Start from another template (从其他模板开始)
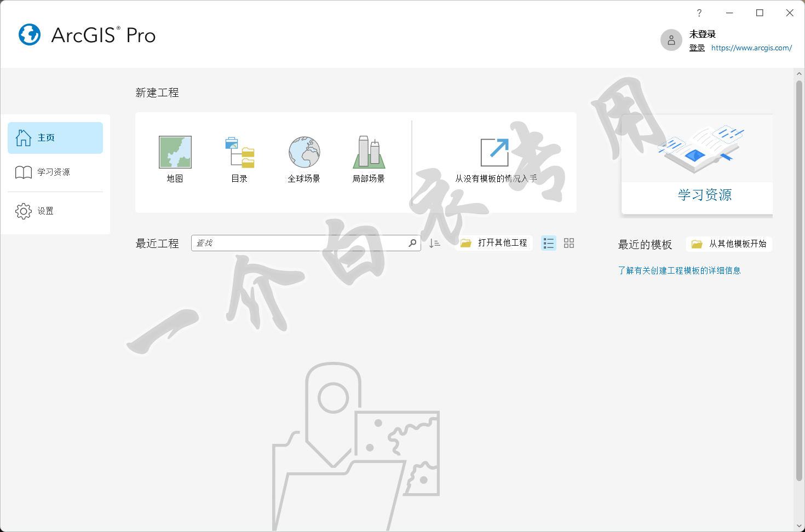 click(729, 244)
